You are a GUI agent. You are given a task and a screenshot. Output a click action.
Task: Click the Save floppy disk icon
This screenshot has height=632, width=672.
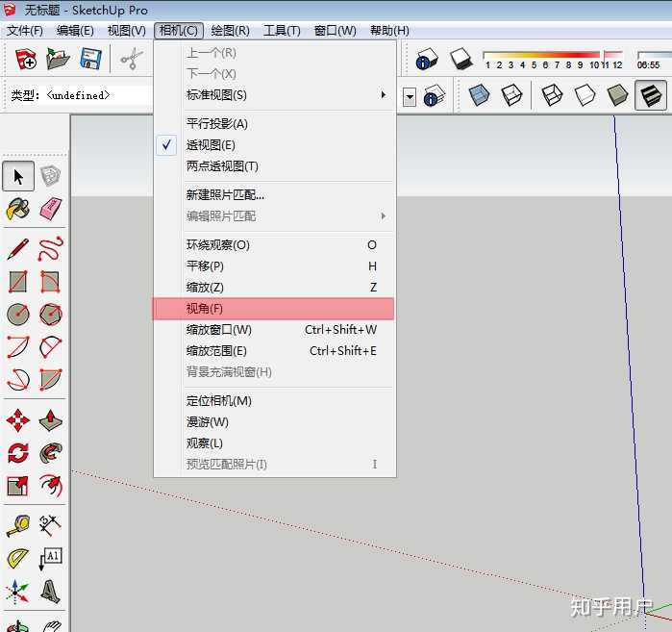(x=90, y=60)
